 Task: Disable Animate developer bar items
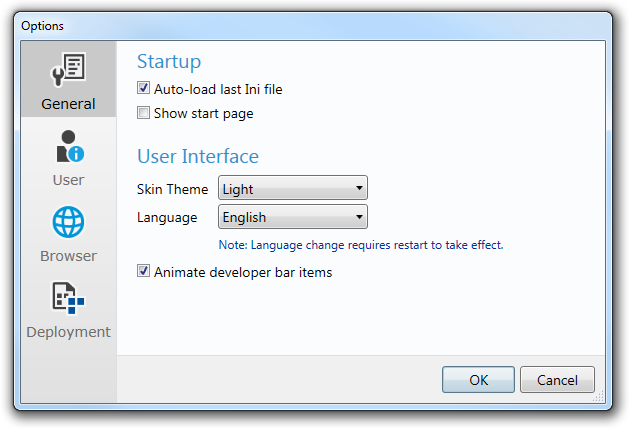coord(143,271)
